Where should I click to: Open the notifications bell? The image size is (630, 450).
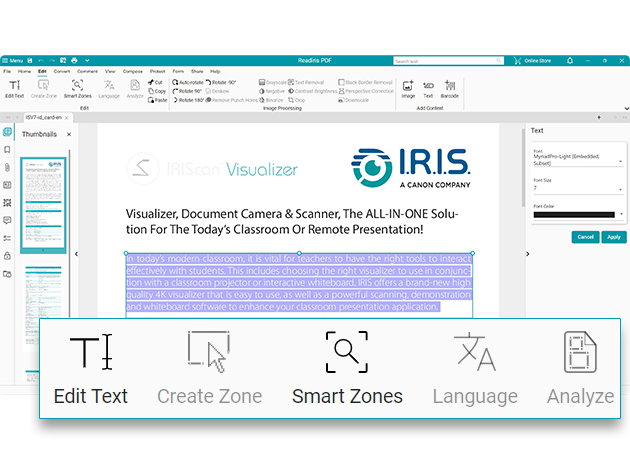point(570,61)
